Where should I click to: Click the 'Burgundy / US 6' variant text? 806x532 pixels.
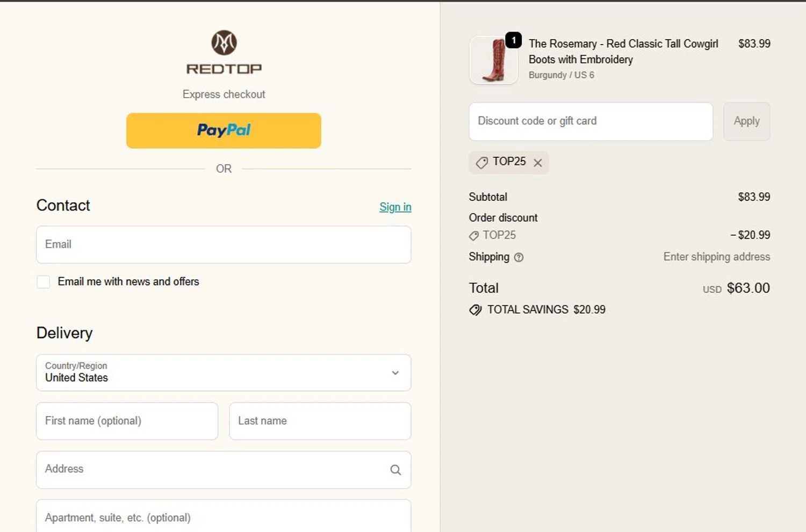[561, 75]
